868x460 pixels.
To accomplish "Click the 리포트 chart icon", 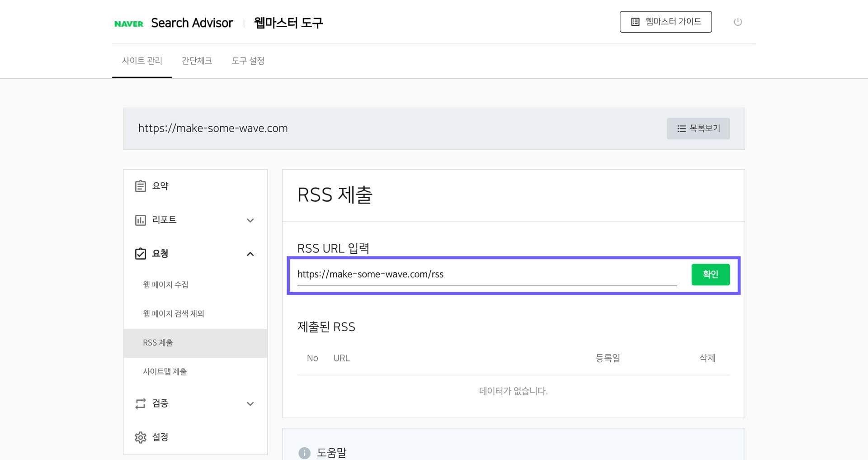I will [140, 220].
